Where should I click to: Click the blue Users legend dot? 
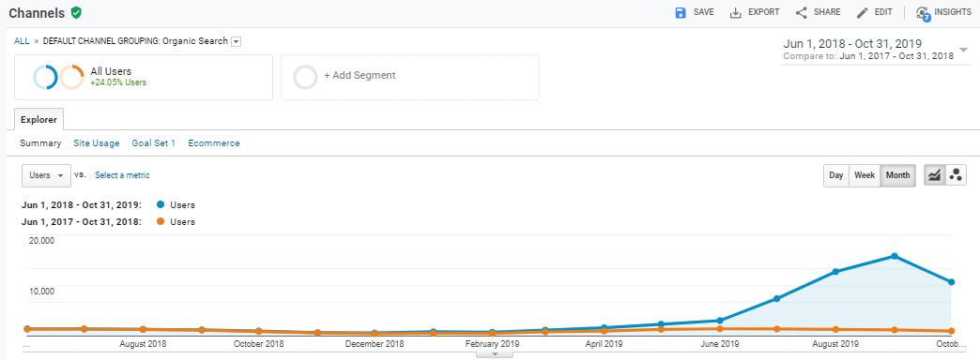(161, 204)
